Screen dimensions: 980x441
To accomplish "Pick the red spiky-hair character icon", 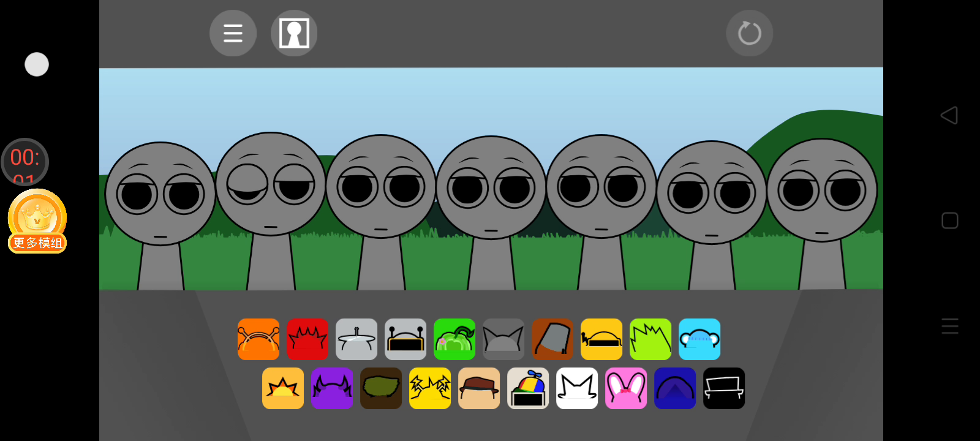I will [307, 339].
